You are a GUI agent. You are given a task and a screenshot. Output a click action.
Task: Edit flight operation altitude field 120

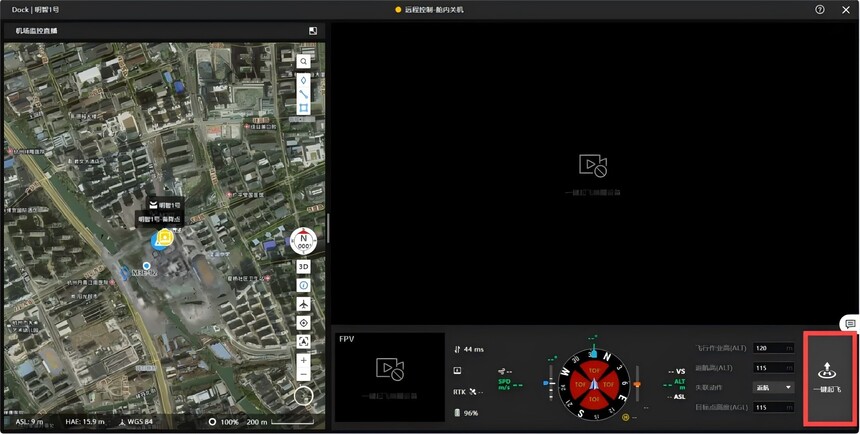(x=773, y=348)
